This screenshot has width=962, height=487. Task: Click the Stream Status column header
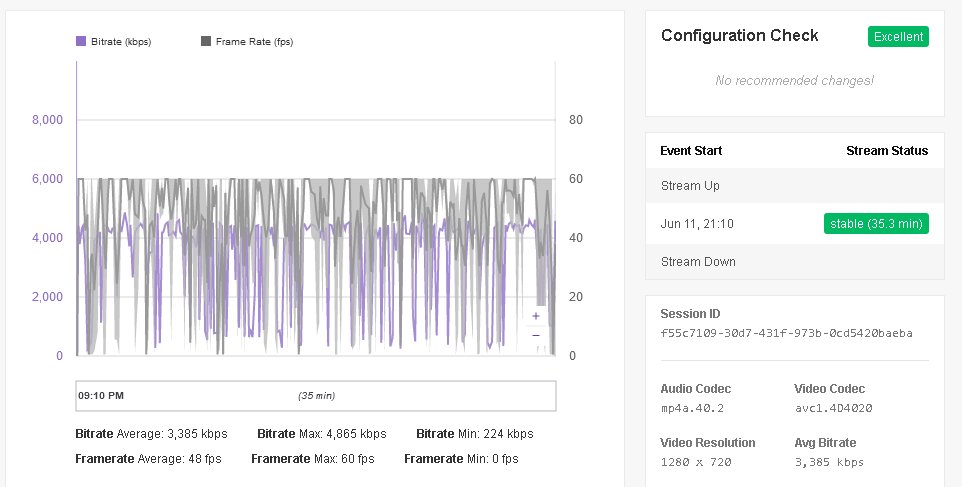pyautogui.click(x=887, y=151)
